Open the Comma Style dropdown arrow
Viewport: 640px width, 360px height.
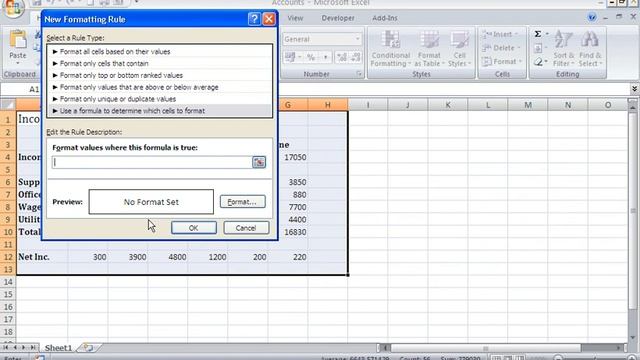326,57
